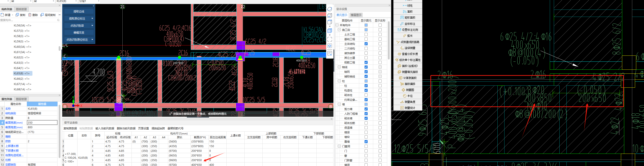
Task: Click the 截面宽度 value field 350
Action: 42,123
